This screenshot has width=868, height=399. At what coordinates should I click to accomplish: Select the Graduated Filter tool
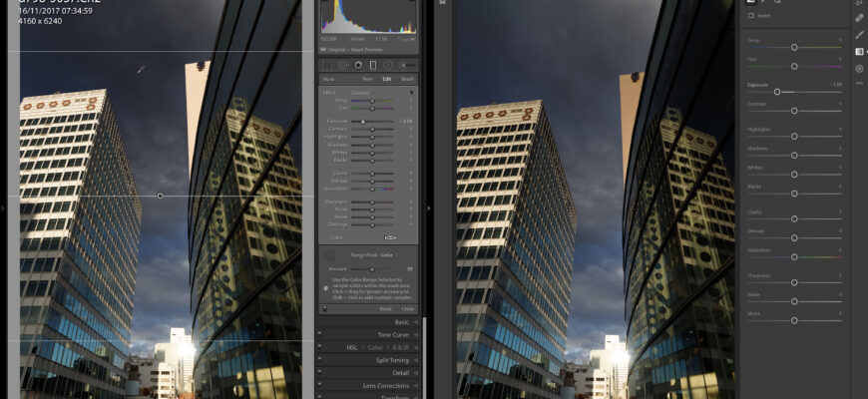click(x=372, y=65)
